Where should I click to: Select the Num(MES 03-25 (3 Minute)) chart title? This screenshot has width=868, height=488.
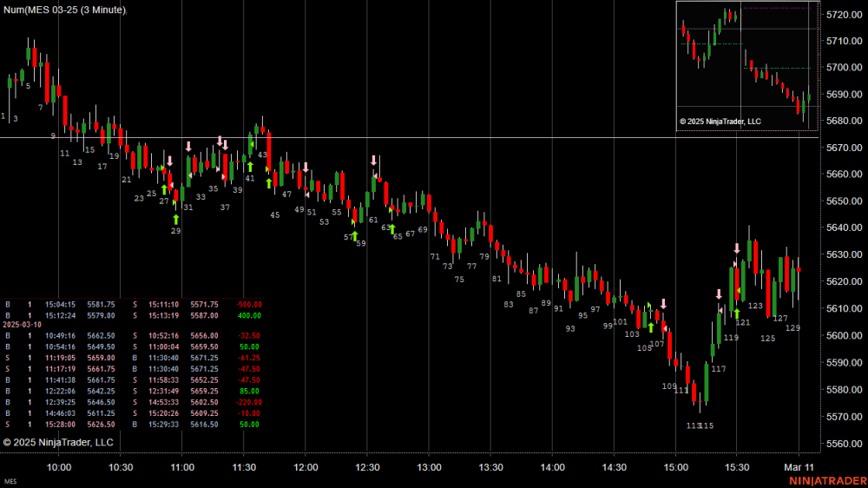pyautogui.click(x=63, y=10)
